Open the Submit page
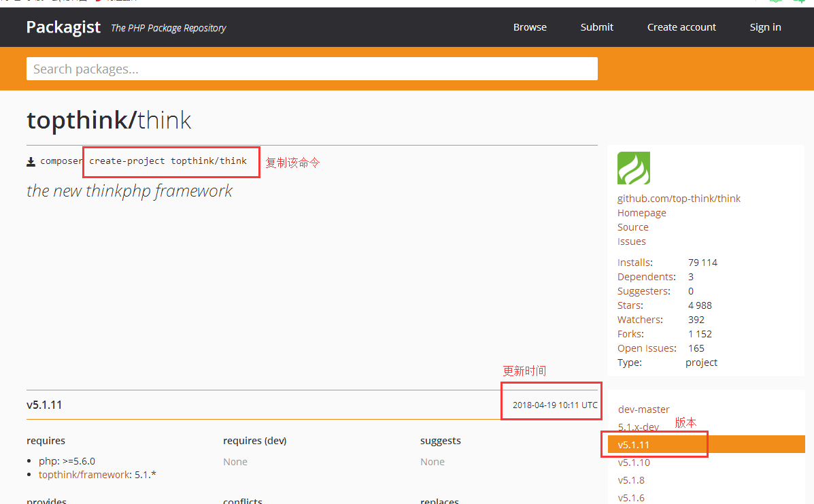814x504 pixels. pyautogui.click(x=596, y=27)
